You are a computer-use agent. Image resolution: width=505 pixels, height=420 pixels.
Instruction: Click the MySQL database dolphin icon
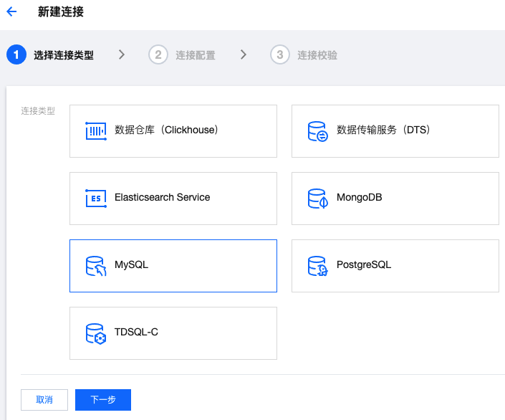(96, 266)
